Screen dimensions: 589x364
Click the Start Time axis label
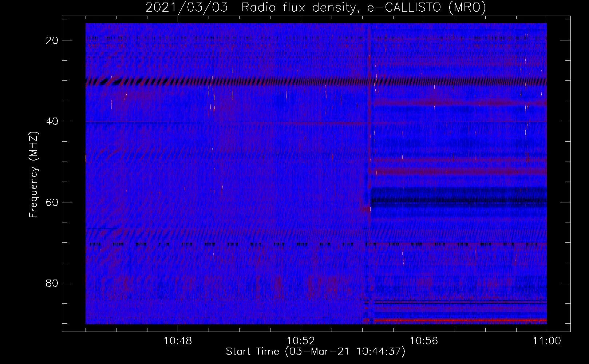(315, 352)
